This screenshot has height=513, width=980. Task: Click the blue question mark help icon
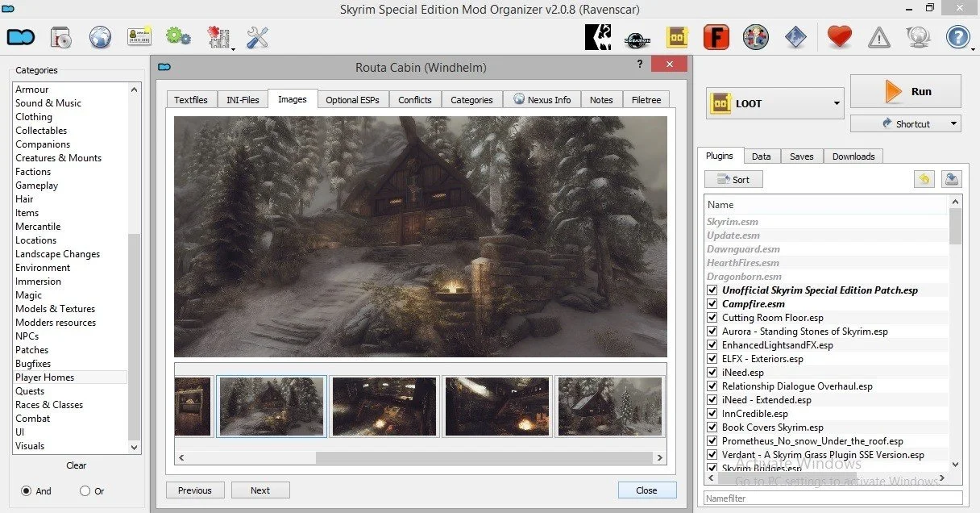957,37
